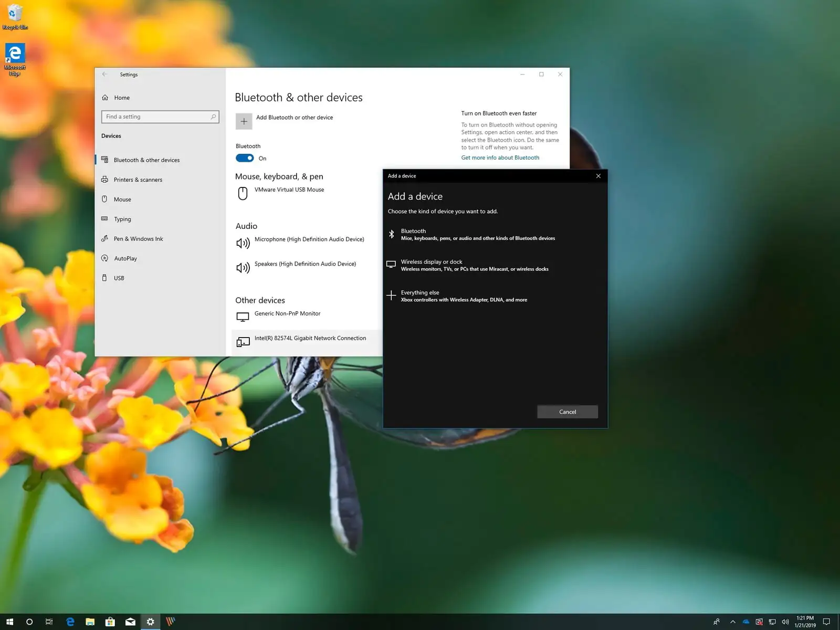Go to Mouse settings in sidebar
Viewport: 840px width, 630px height.
pyautogui.click(x=122, y=199)
